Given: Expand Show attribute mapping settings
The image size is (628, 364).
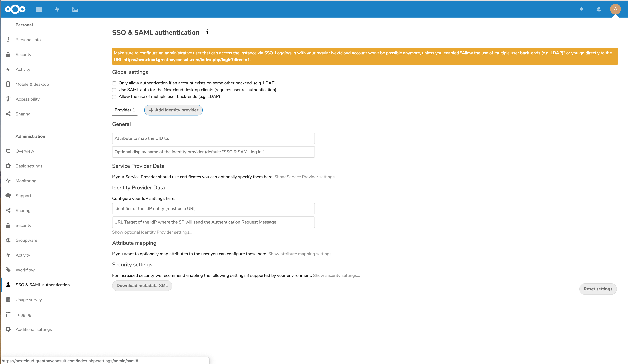Looking at the screenshot, I should click(x=301, y=254).
